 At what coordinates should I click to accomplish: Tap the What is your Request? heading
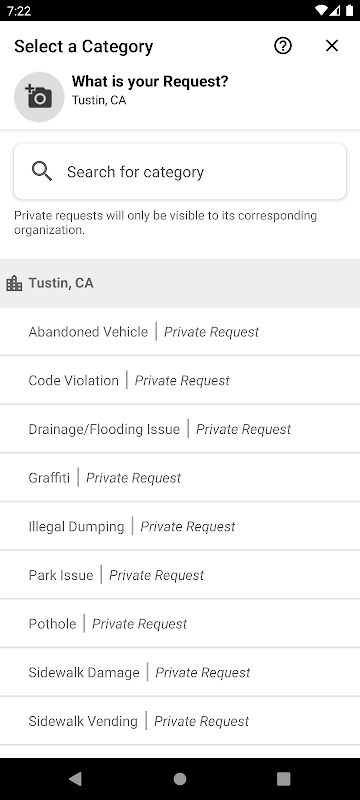[150, 81]
